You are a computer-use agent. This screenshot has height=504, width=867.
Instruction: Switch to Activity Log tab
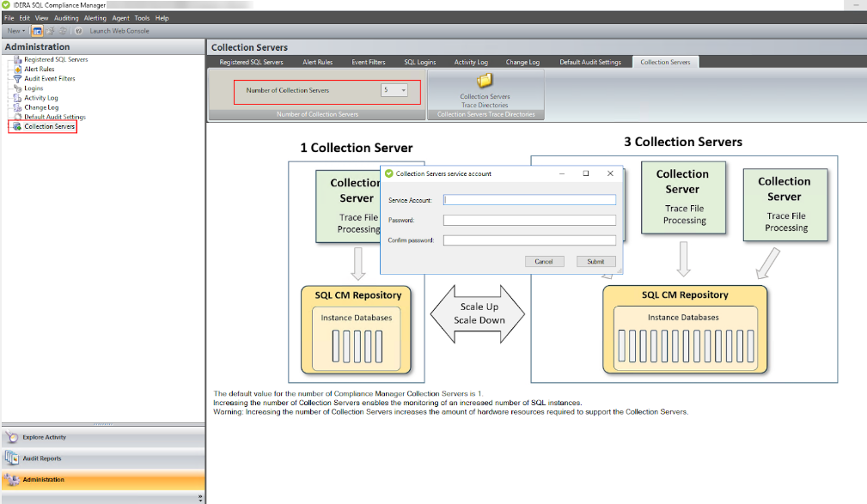[x=471, y=62]
